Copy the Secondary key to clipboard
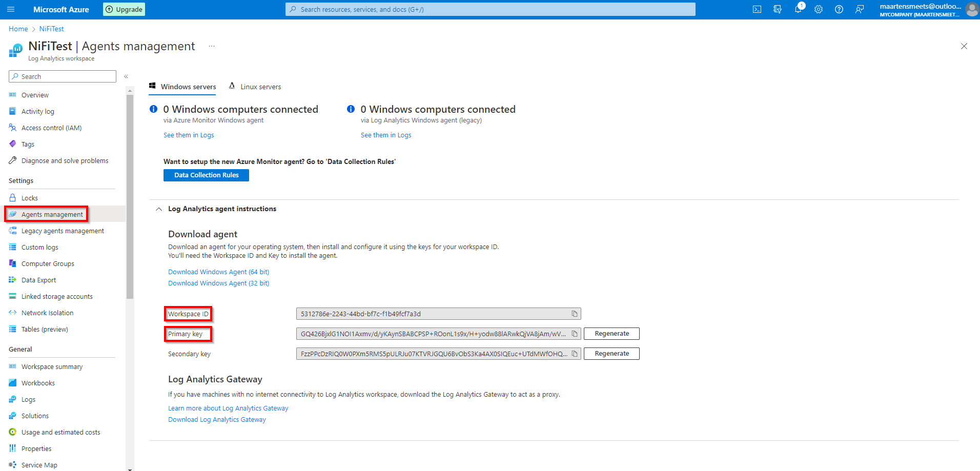980x471 pixels. coord(575,354)
